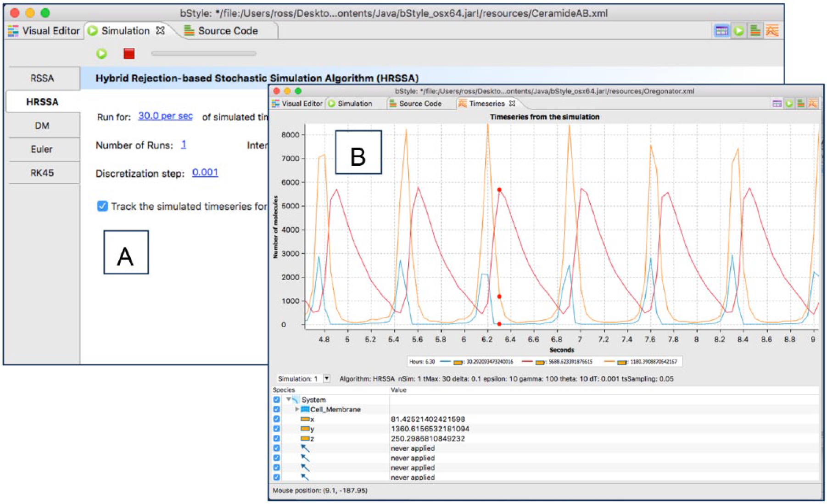This screenshot has height=504, width=827.
Task: Select the RK45 algorithm tab
Action: [42, 173]
